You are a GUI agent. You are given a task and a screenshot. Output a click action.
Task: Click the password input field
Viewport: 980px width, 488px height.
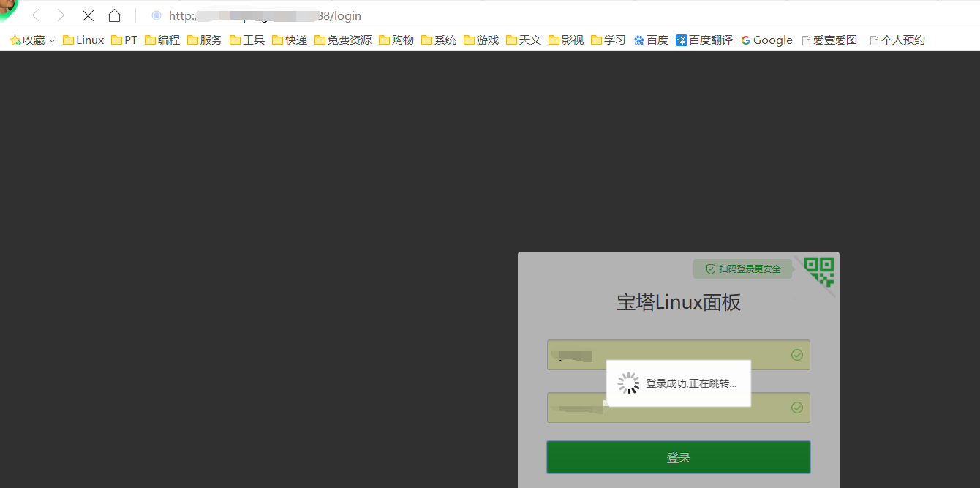pyautogui.click(x=678, y=408)
